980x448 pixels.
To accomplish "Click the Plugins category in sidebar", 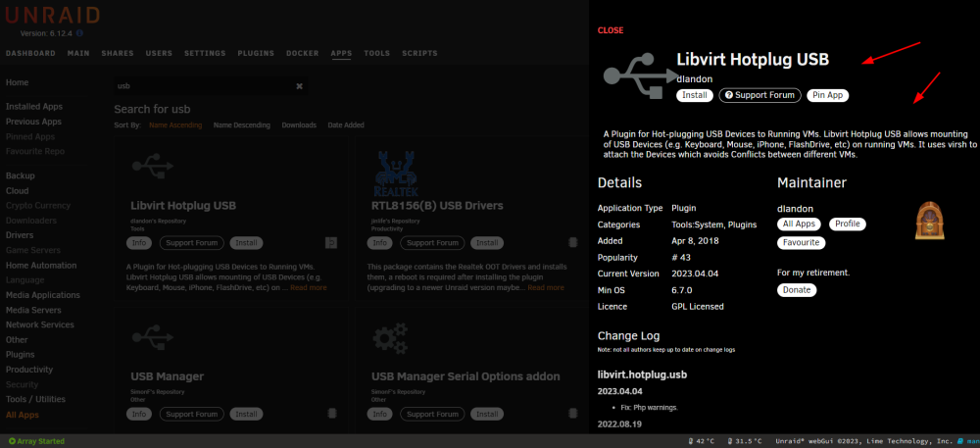I will pos(20,354).
